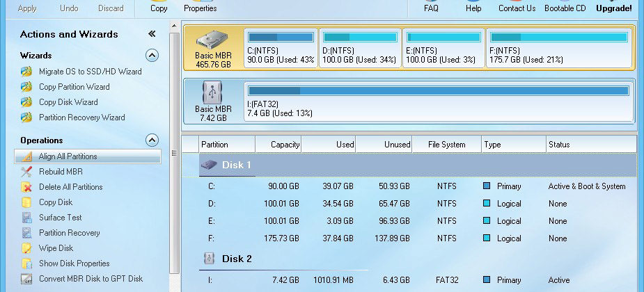
Task: Run Align All Partitions operation
Action: (x=88, y=156)
